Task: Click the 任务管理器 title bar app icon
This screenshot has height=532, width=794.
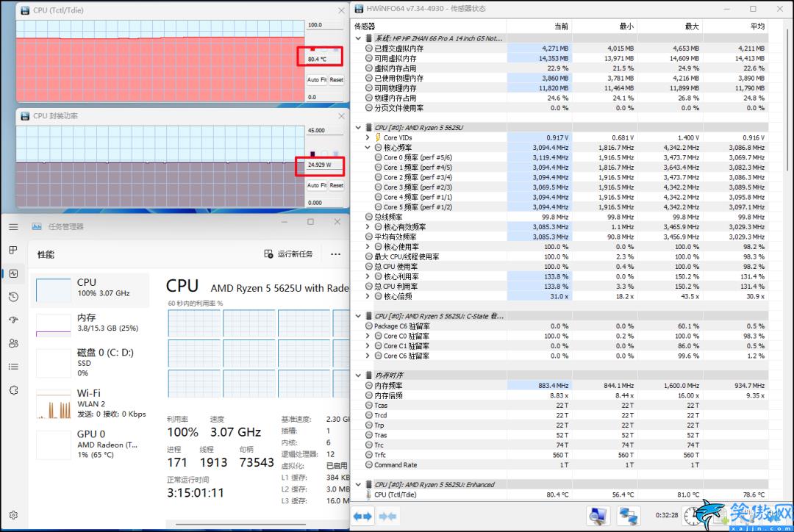Action: tap(37, 227)
